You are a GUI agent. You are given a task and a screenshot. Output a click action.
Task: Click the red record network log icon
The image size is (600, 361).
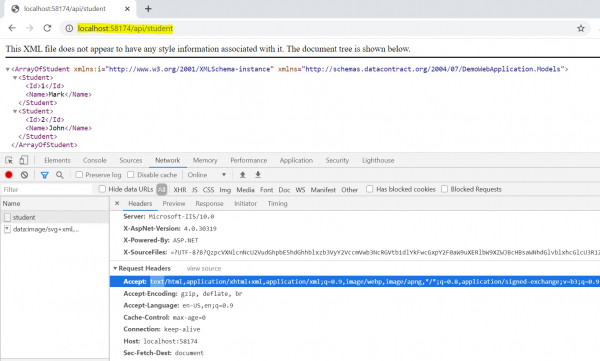[x=9, y=175]
